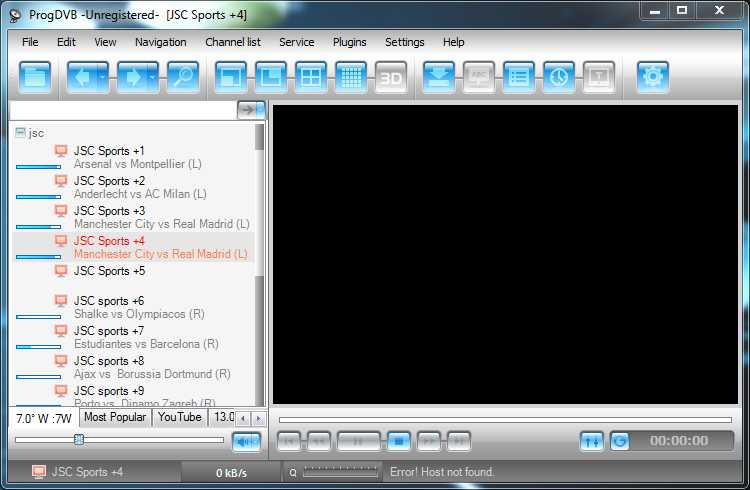Switch to the single window view layout icon
The image size is (750, 490).
pyautogui.click(x=231, y=77)
